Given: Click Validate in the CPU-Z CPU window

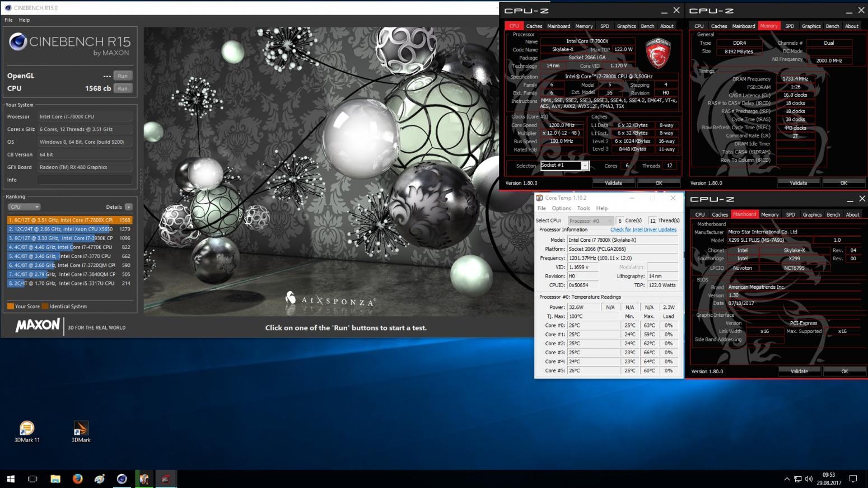Looking at the screenshot, I should (x=613, y=183).
